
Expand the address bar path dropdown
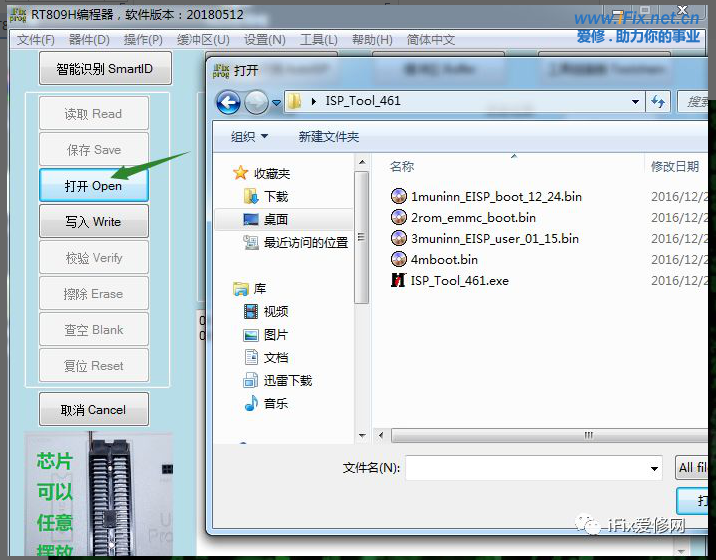(636, 102)
